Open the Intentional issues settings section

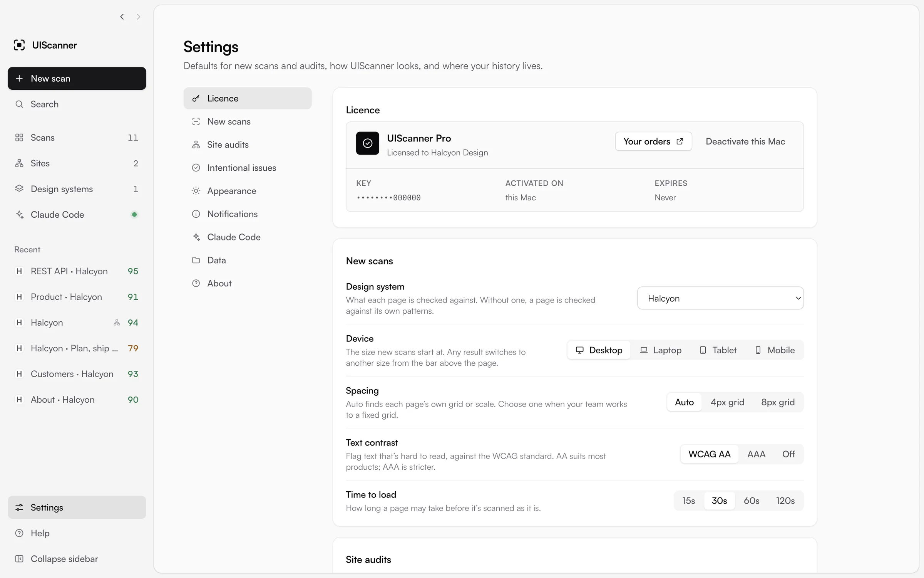248,168
